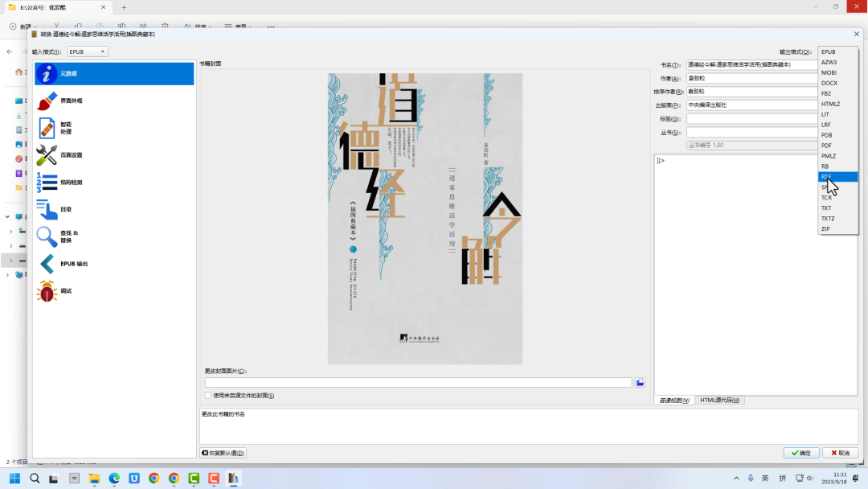Open the 智能处理 heuristic processing section
This screenshot has width=868, height=489.
114,128
